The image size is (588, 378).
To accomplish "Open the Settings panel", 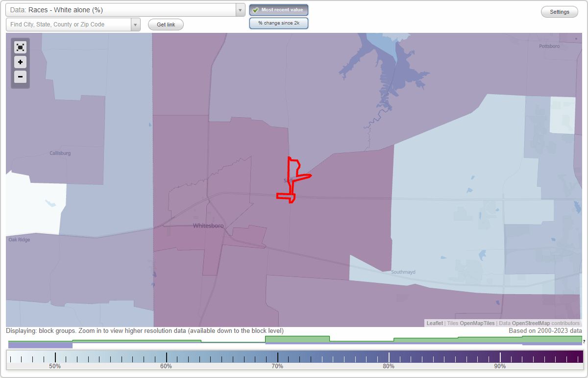I will (559, 11).
